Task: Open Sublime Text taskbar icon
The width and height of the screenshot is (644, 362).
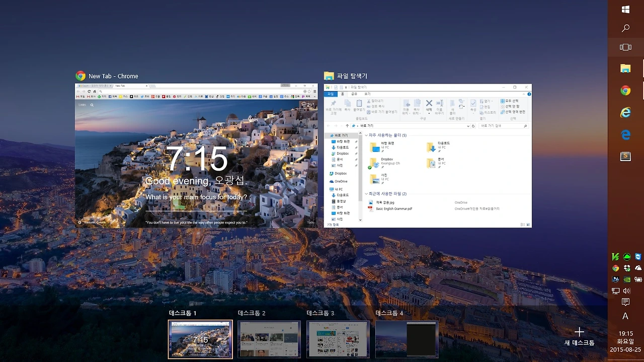Action: point(625,156)
